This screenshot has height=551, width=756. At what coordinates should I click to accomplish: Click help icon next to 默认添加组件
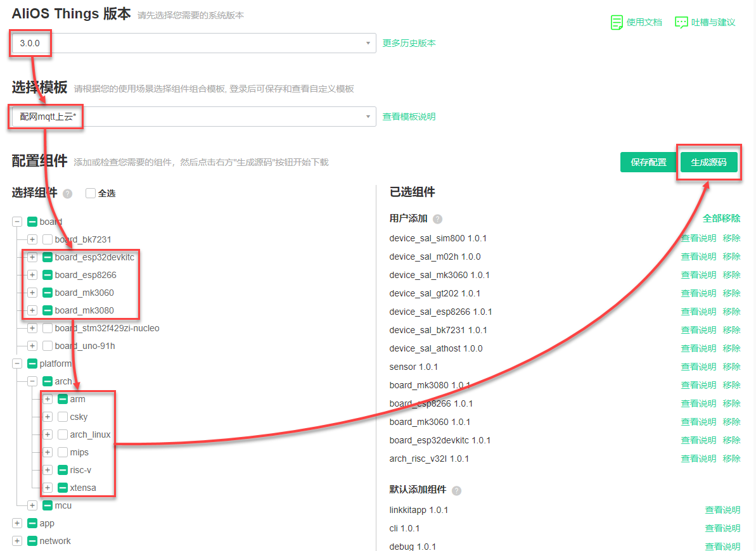[457, 490]
